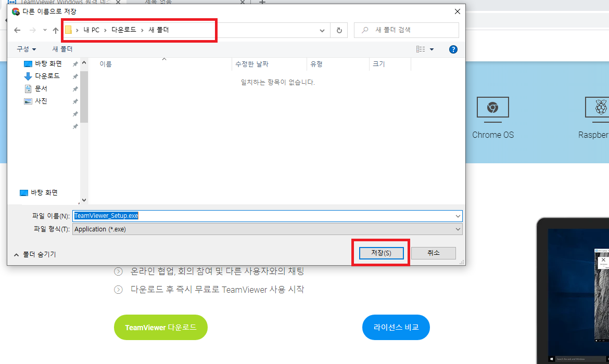The width and height of the screenshot is (609, 364).
Task: Change the view layout icon
Action: pos(420,49)
